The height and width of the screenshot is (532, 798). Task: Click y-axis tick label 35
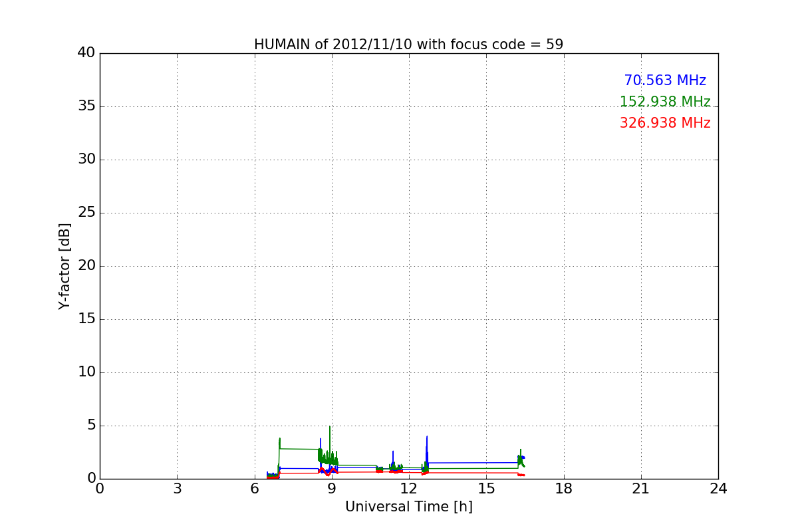86,106
